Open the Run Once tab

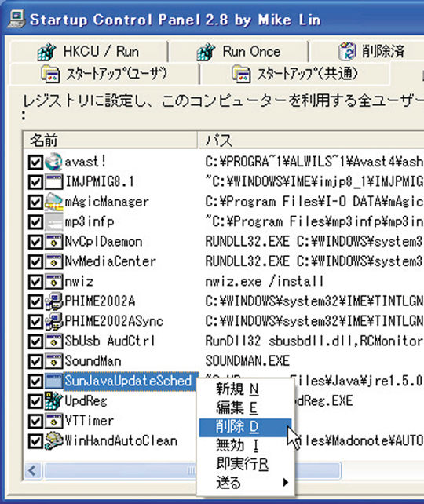(x=239, y=52)
